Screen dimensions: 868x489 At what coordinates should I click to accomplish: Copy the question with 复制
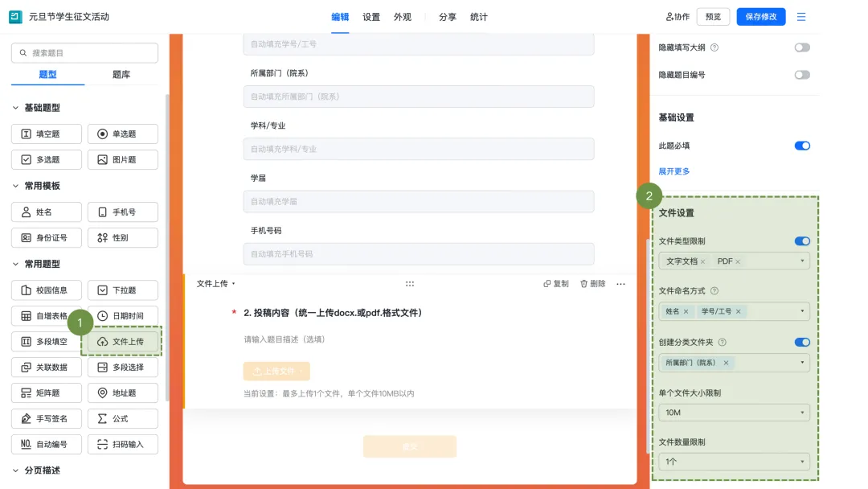(x=556, y=284)
